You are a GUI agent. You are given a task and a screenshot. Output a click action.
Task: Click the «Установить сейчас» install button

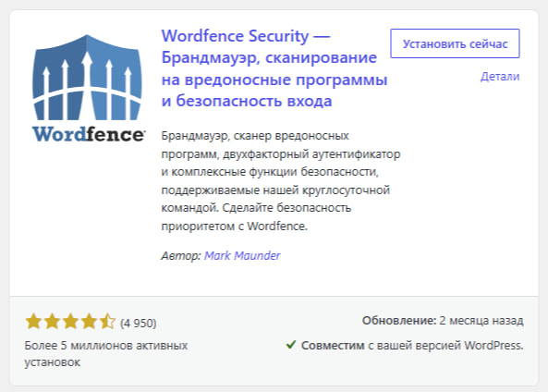click(x=455, y=43)
